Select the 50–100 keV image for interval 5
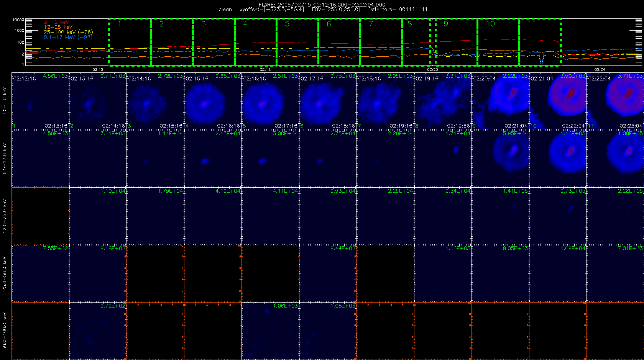Image resolution: width=644 pixels, height=360 pixels. [270, 331]
